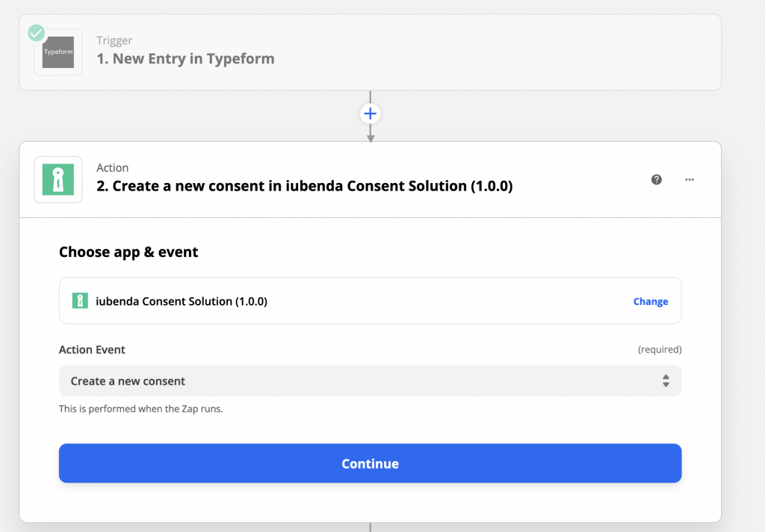The width and height of the screenshot is (765, 532).
Task: Open the New Entry in Typeform trigger step
Action: coord(185,58)
